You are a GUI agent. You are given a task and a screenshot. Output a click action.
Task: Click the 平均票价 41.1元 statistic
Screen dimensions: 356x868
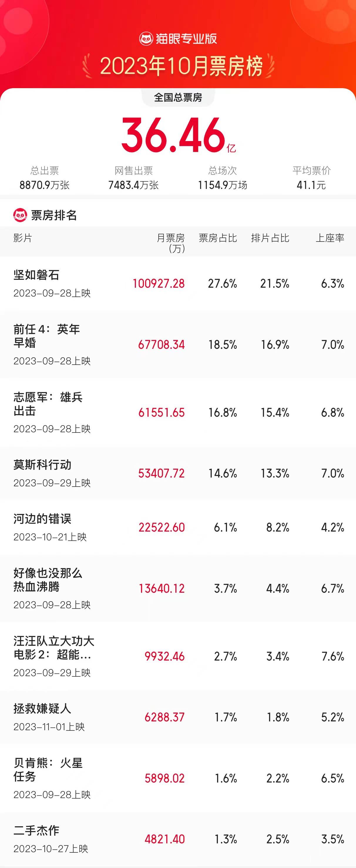click(311, 178)
